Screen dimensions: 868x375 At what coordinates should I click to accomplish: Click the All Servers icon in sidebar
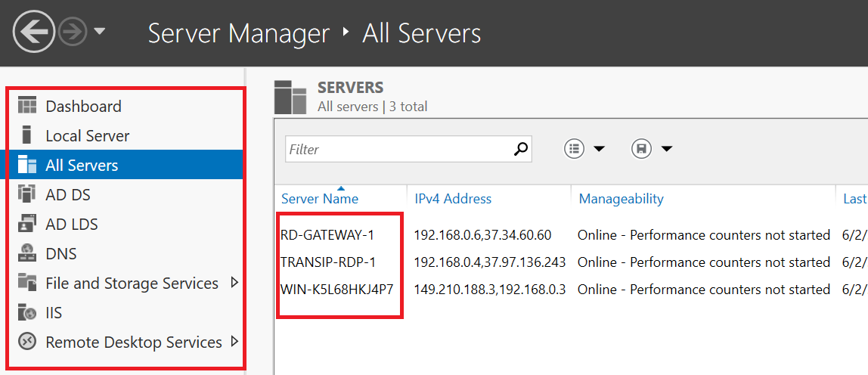click(x=27, y=165)
